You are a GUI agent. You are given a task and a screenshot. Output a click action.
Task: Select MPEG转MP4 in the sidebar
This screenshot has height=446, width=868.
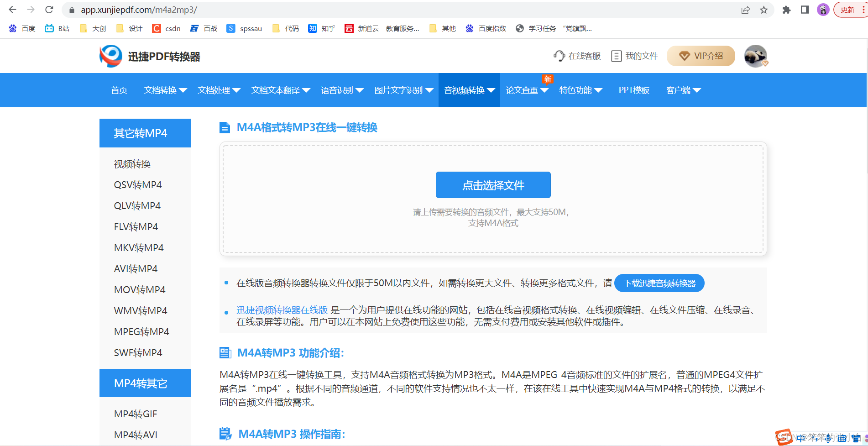click(x=141, y=332)
